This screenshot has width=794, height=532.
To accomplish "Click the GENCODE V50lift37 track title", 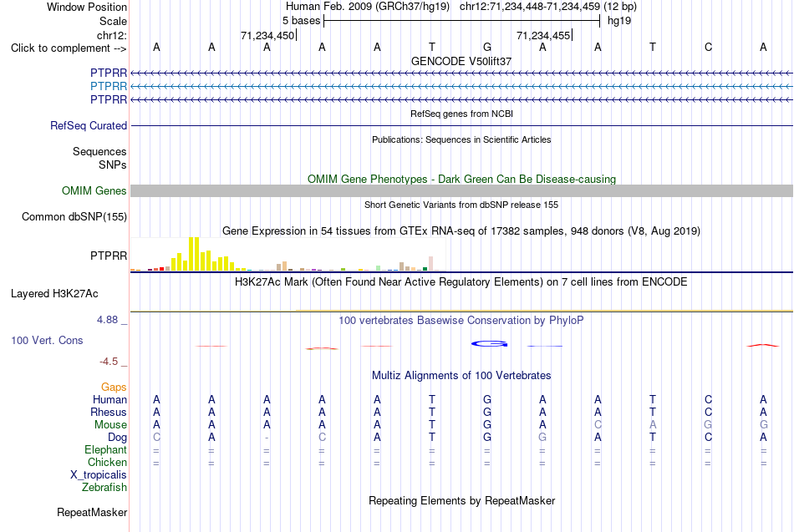I will pos(461,61).
